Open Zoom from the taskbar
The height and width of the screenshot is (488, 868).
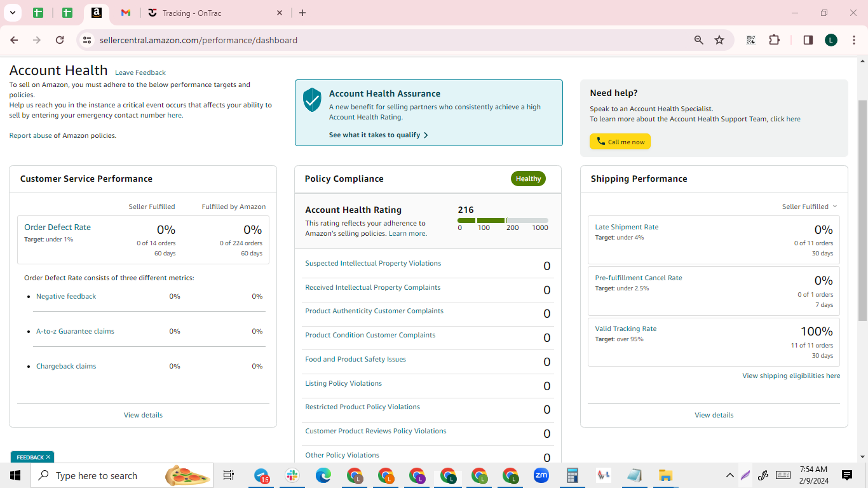coord(541,475)
